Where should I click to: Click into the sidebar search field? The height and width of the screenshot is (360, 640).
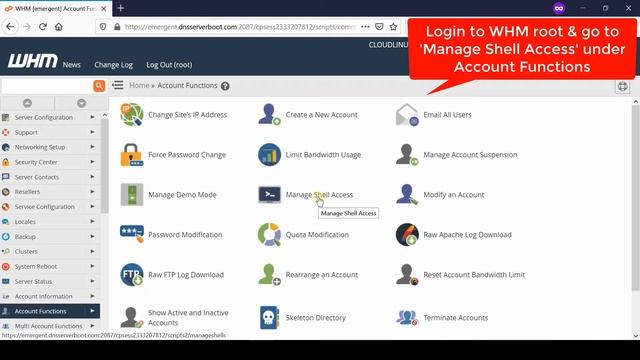tap(47, 86)
